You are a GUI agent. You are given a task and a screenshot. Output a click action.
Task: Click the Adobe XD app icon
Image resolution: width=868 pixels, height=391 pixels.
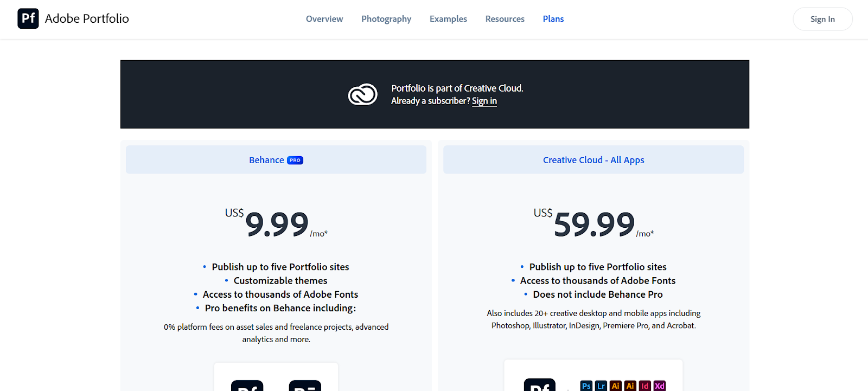659,386
